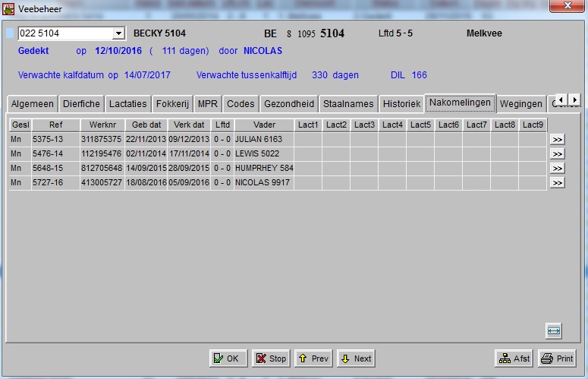Viewport: 588px width, 379px height.
Task: Switch to the Lactaties tab
Action: [127, 104]
